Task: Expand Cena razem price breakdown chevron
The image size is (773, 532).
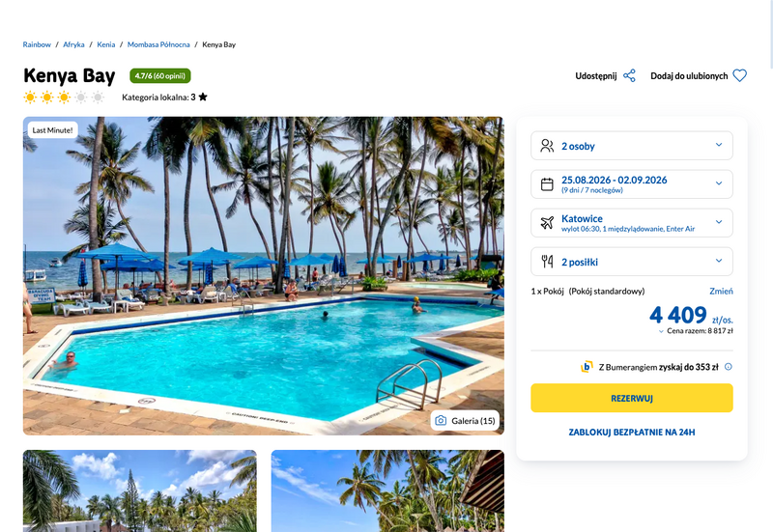Action: 661,331
